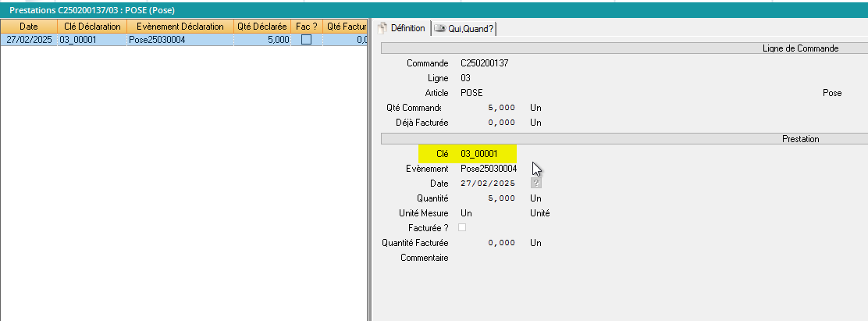Click the Quantité field value 5,000

(x=500, y=198)
